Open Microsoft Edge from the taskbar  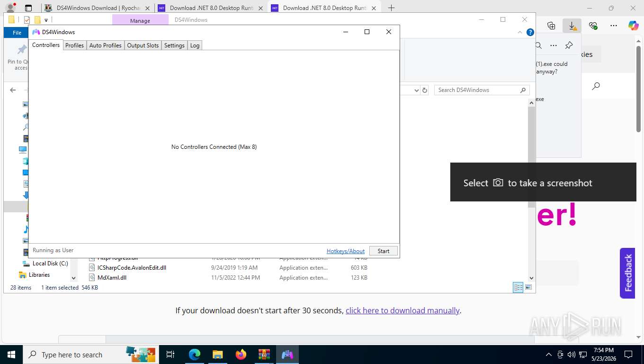coord(195,355)
